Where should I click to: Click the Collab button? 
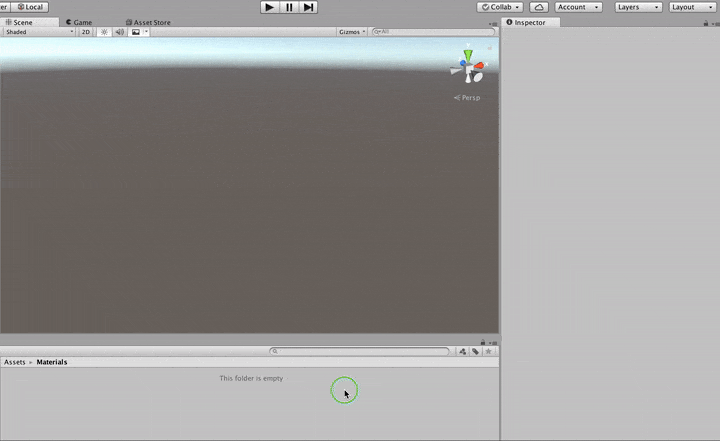pyautogui.click(x=500, y=7)
